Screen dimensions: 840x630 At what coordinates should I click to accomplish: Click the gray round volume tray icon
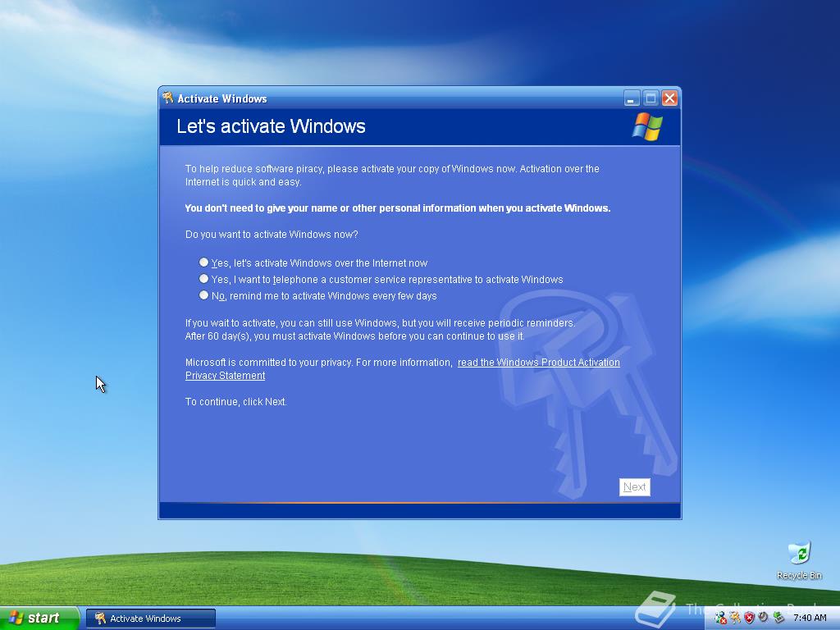click(764, 617)
